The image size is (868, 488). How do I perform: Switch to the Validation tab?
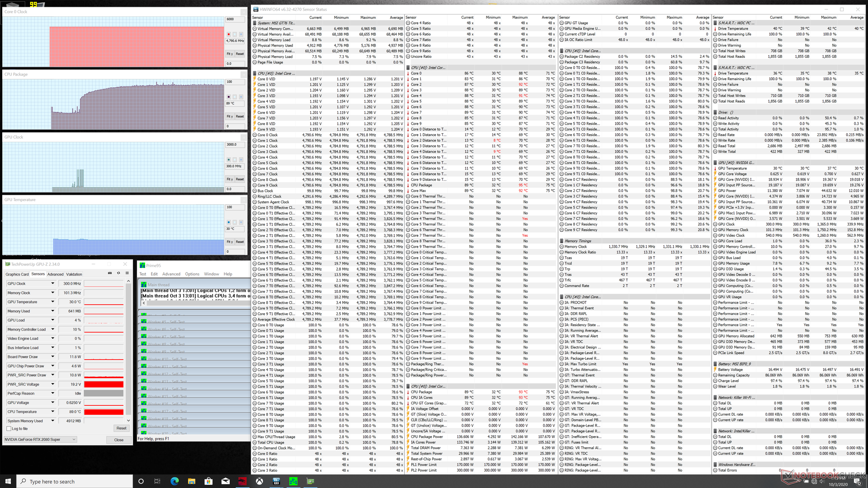click(x=74, y=274)
